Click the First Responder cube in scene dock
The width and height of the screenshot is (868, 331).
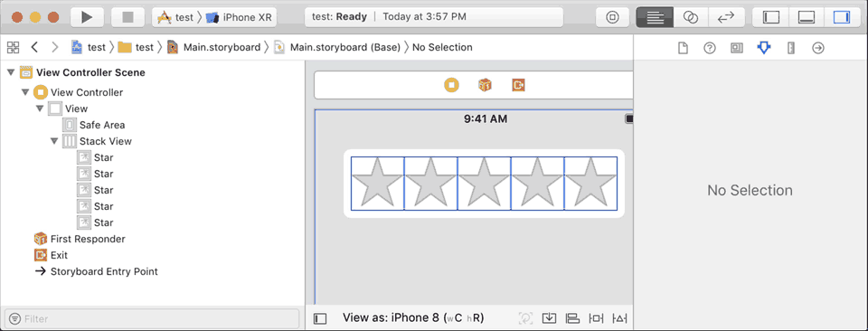tap(485, 85)
